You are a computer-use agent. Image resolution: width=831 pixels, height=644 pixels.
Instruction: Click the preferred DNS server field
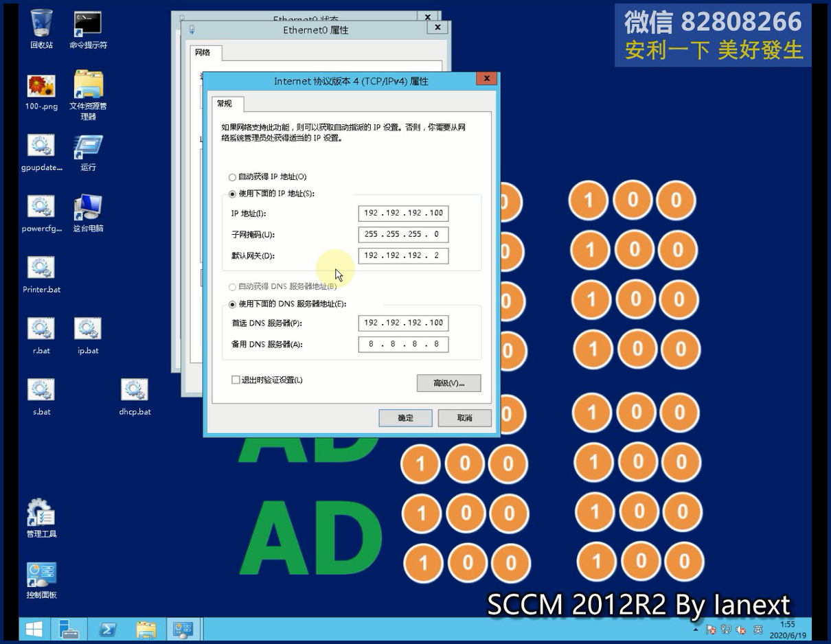[x=403, y=323]
